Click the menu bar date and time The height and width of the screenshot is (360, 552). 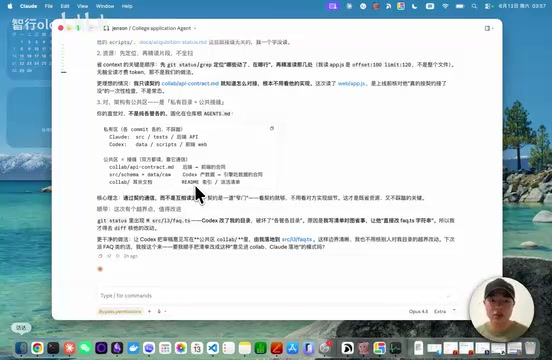pos(522,6)
